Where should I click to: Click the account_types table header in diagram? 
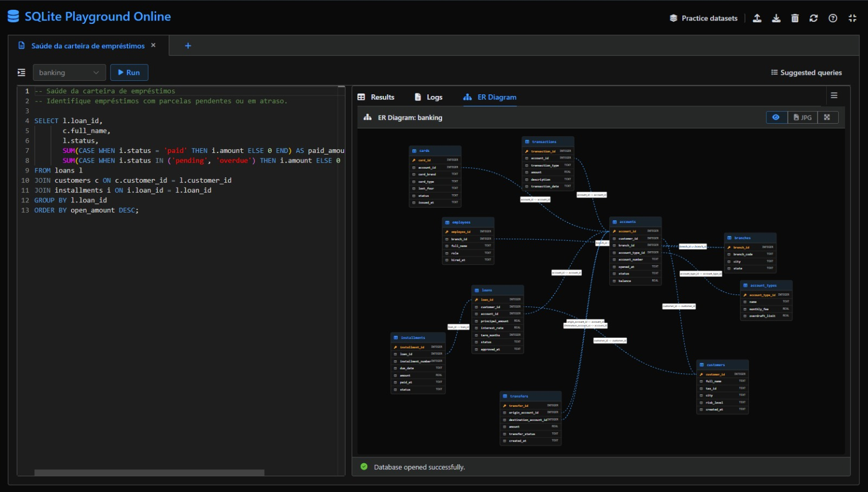(x=766, y=285)
